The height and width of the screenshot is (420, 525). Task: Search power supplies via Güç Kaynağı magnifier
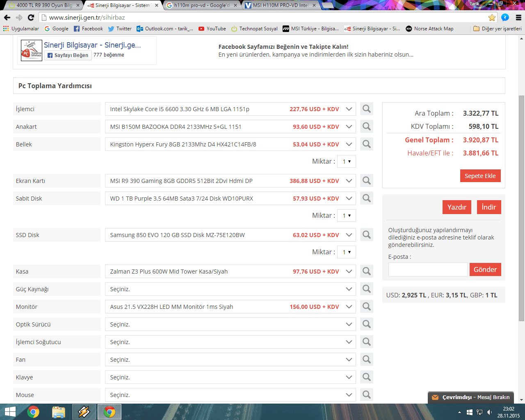(367, 289)
